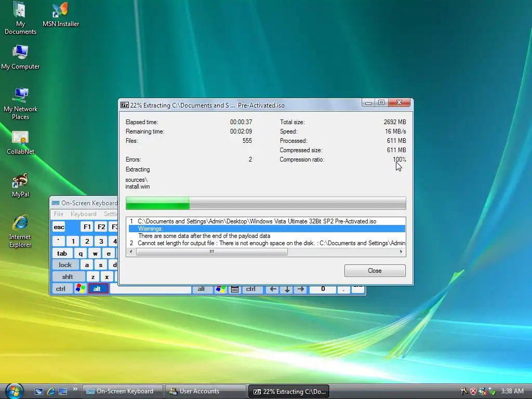Select Internet Explorer desktop icon
The height and width of the screenshot is (399, 532).
click(20, 231)
